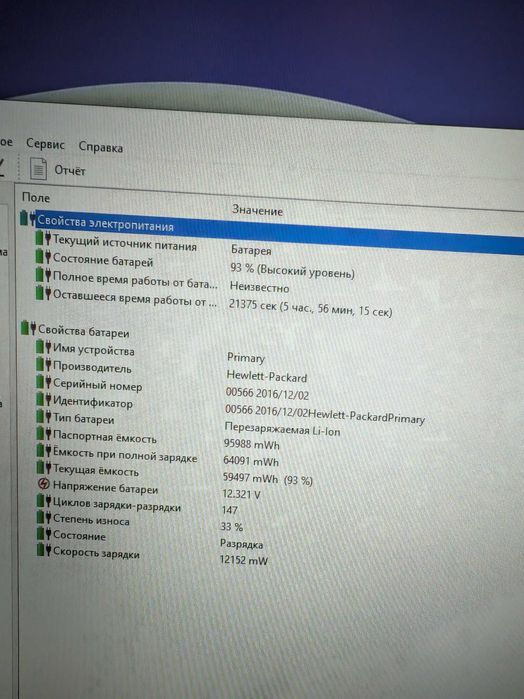Viewport: 524px width, 699px height.
Task: Select the Производитель Hewlett-Packard row
Action: point(172,372)
